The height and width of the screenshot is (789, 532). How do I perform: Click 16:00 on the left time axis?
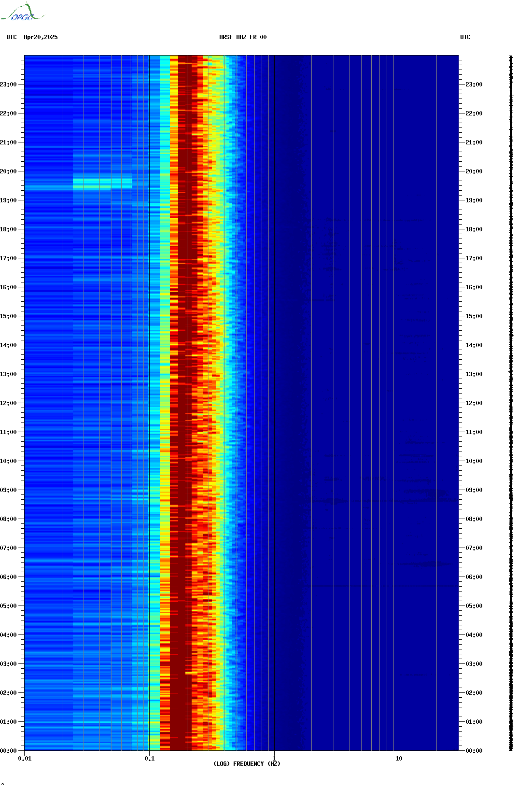point(8,287)
